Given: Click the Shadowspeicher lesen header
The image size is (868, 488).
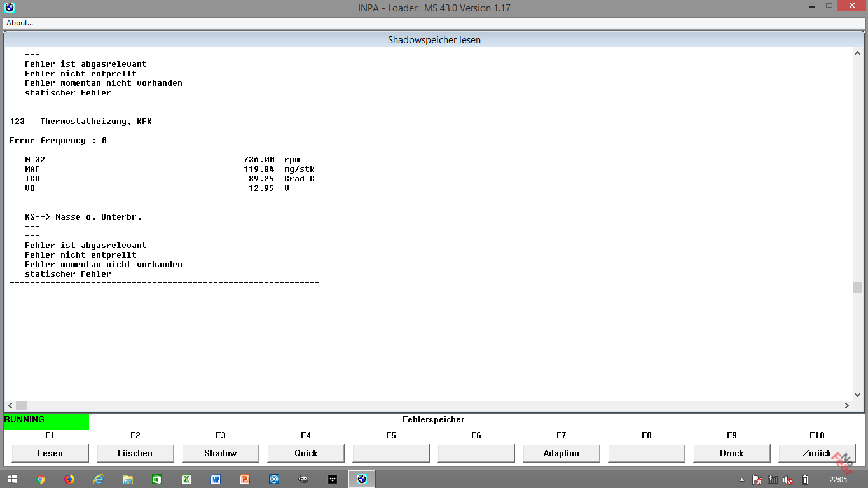Looking at the screenshot, I should (434, 40).
